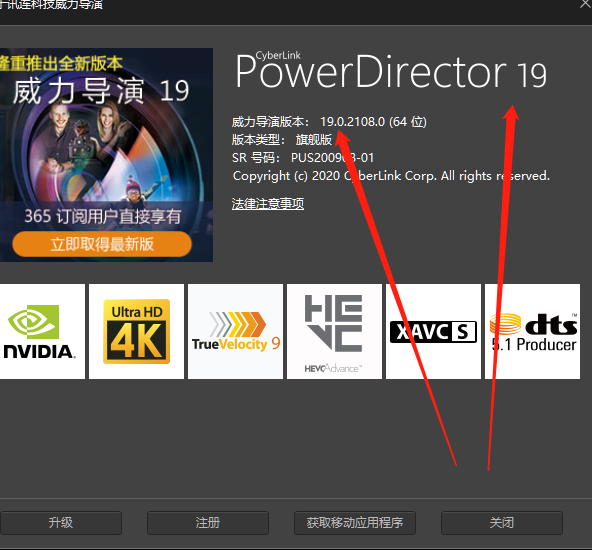Click the version number 19.0.2108.0 text
The width and height of the screenshot is (592, 550).
coord(352,122)
